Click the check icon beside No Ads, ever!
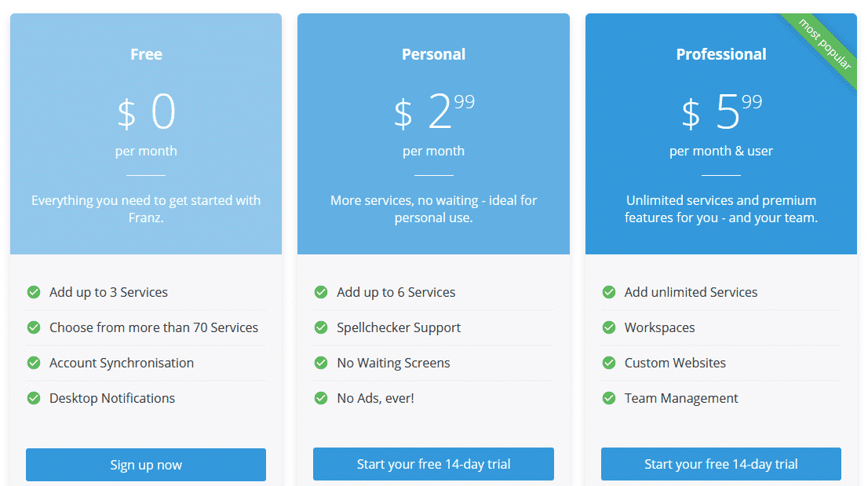868x486 pixels. 321,398
